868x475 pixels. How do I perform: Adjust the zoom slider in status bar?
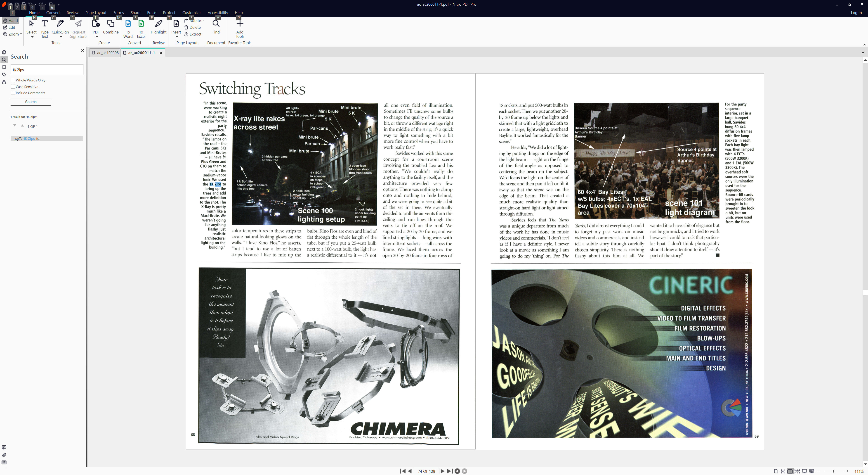833,471
